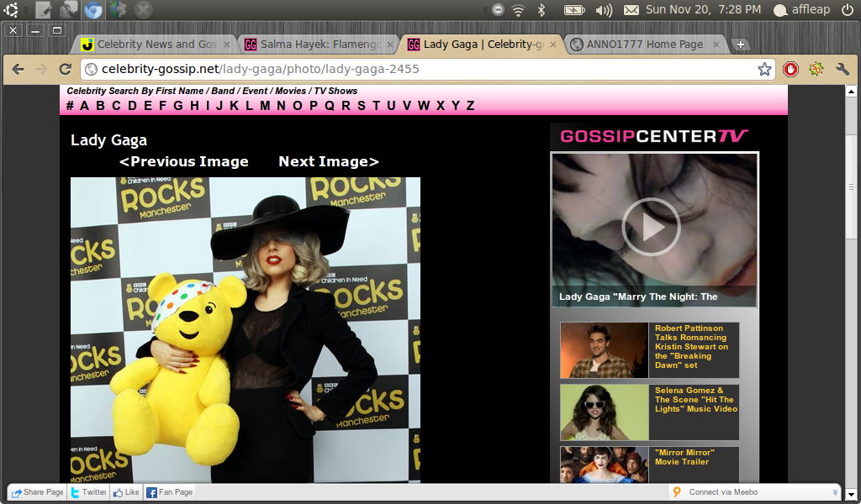This screenshot has width=861, height=504.
Task: Check the battery status indicator
Action: tap(574, 9)
